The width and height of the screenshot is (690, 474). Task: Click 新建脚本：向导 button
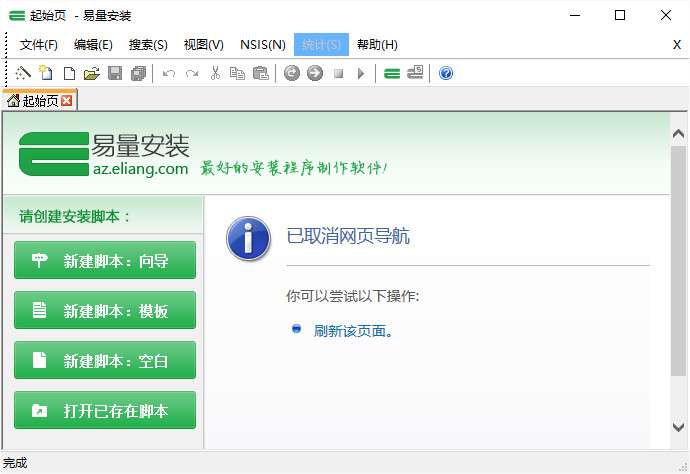coord(105,260)
